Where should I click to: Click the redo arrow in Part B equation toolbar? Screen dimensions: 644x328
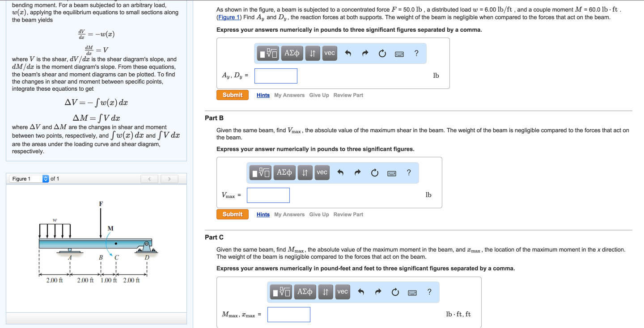[357, 172]
